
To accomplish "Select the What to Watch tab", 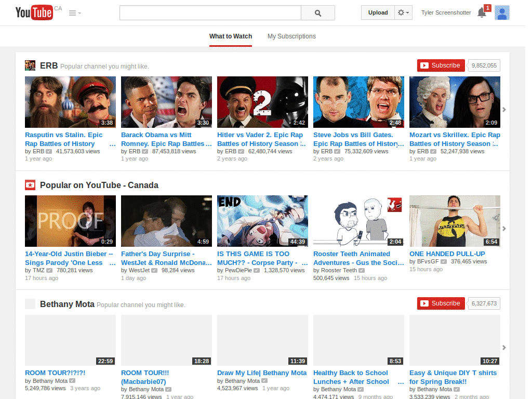I will [x=230, y=36].
